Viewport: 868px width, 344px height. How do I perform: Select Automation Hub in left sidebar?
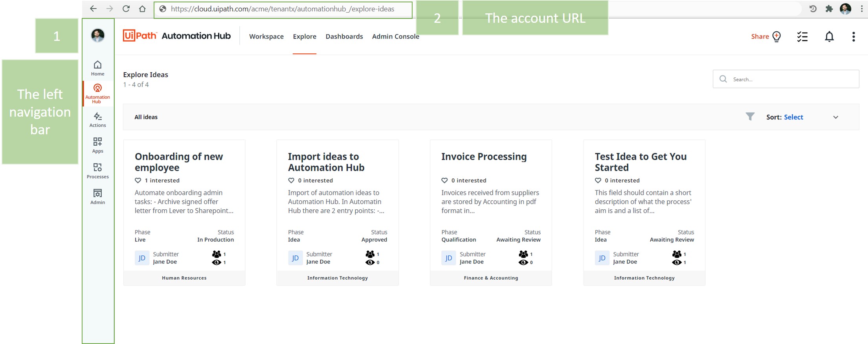98,93
